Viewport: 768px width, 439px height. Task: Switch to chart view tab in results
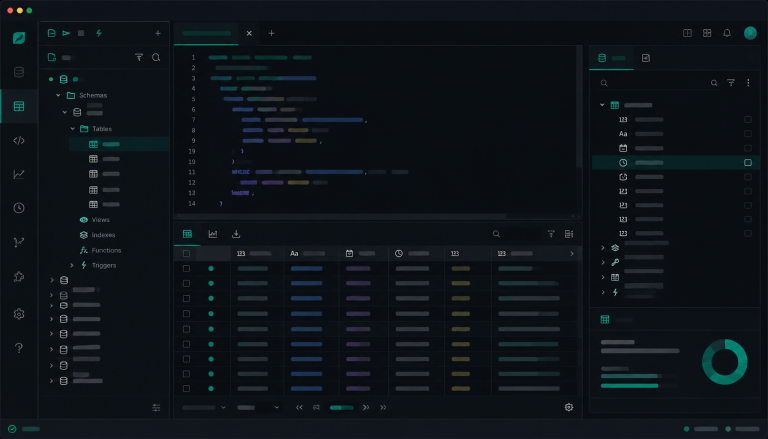point(213,234)
